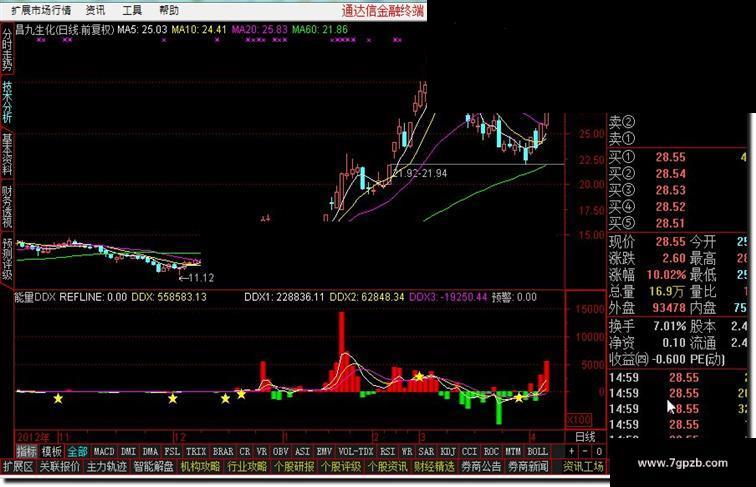The width and height of the screenshot is (756, 487).
Task: Open the 个股评级 tab
Action: pyautogui.click(x=340, y=467)
